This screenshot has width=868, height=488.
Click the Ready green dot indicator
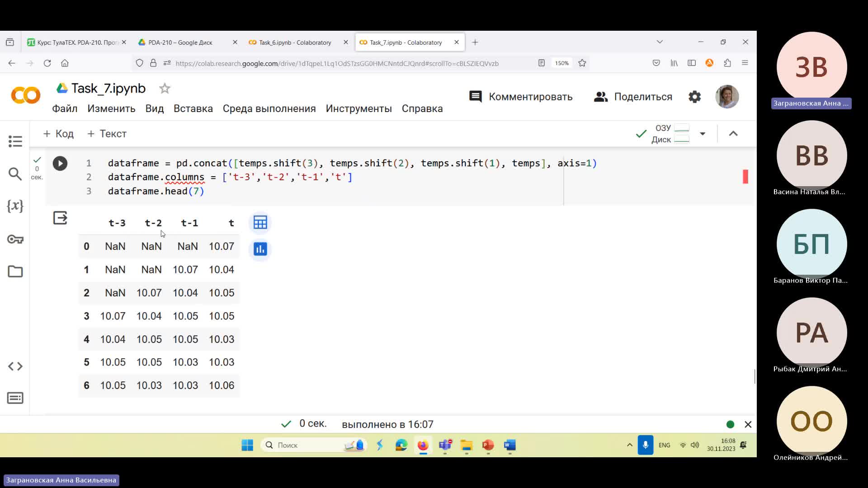pyautogui.click(x=730, y=424)
